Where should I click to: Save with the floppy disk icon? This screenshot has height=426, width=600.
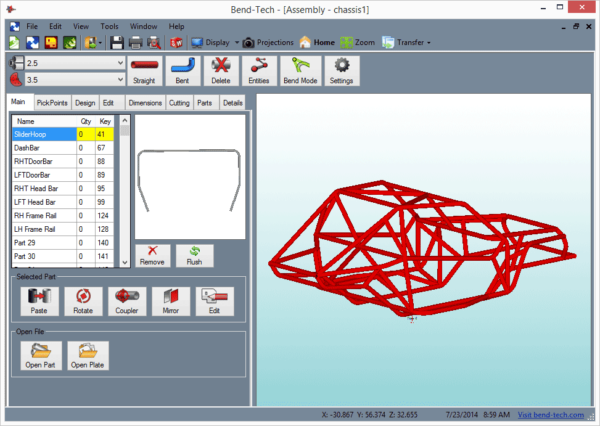click(x=117, y=42)
